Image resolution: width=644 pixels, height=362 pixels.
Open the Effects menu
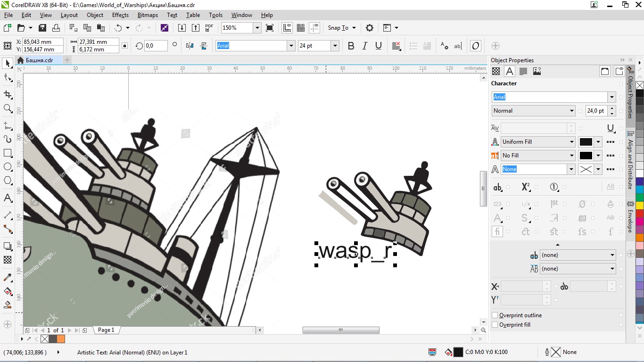click(x=120, y=15)
